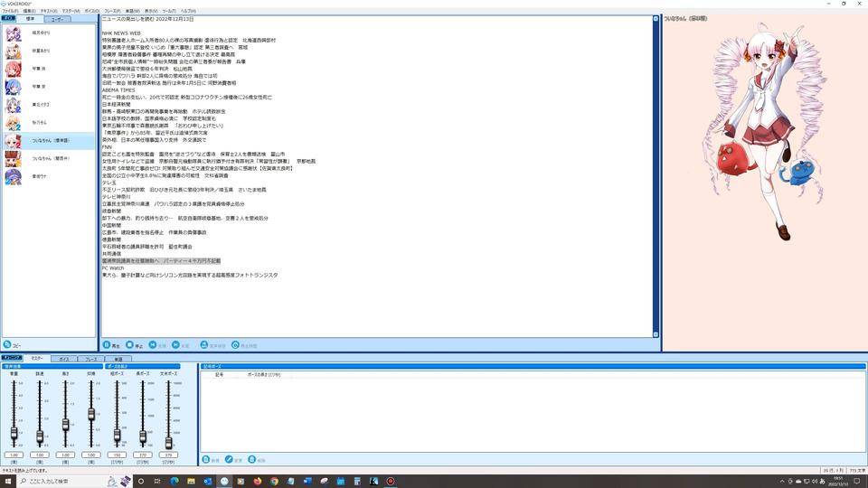868x488 pixels.
Task: Open the ボイス menu in menu bar
Action: pyautogui.click(x=92, y=11)
